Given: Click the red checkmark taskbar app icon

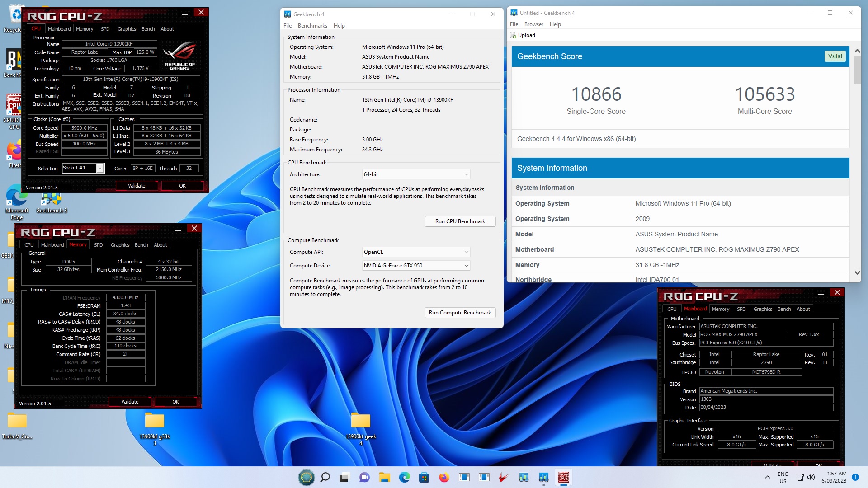Looking at the screenshot, I should [x=504, y=477].
